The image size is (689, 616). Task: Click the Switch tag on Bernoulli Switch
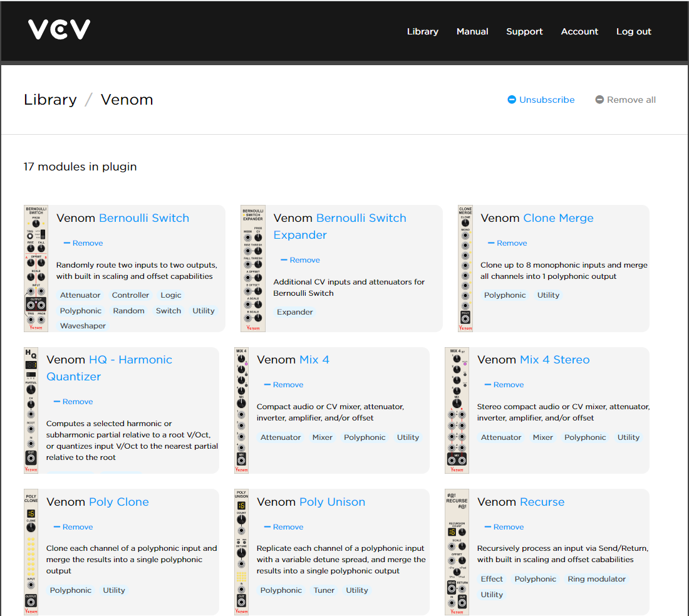pyautogui.click(x=168, y=310)
